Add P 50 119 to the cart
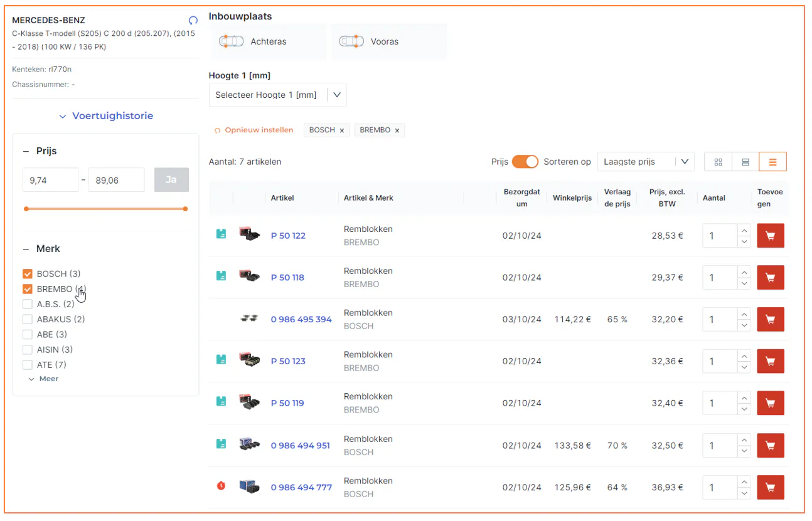 [770, 403]
